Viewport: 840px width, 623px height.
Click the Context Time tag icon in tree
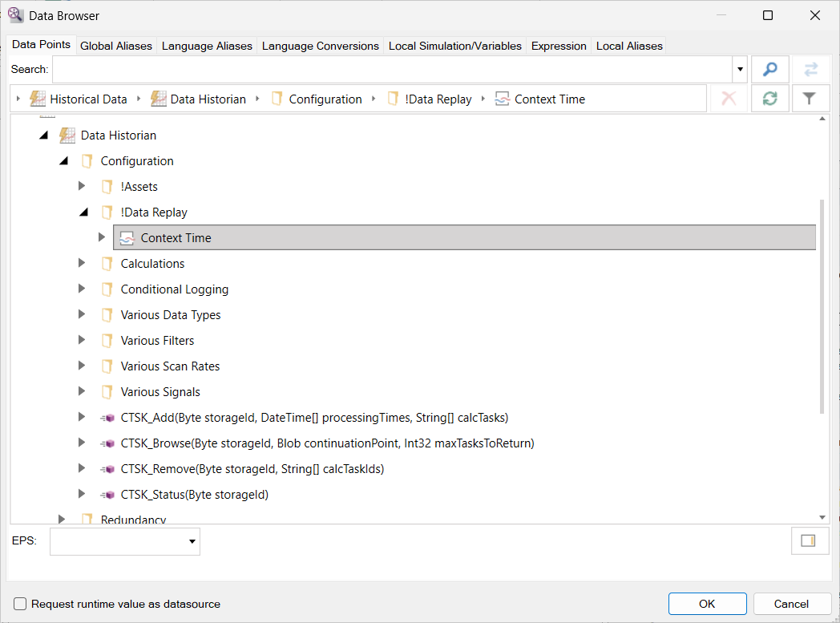[127, 238]
